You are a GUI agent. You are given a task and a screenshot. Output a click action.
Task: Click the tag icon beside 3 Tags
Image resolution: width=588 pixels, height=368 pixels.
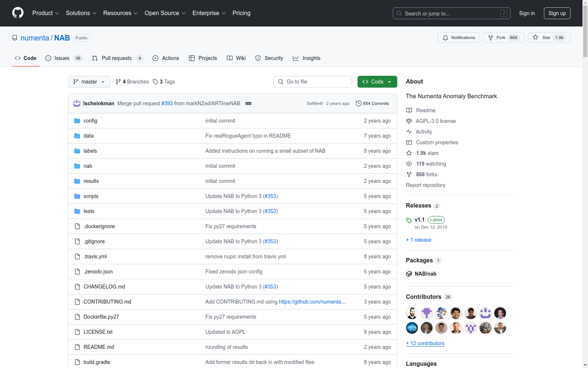155,82
